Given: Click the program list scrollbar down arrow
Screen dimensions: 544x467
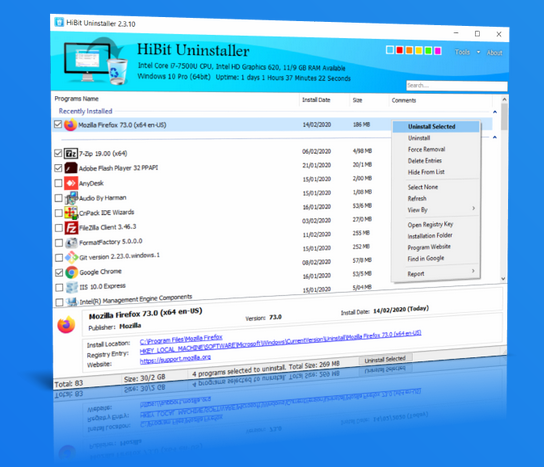Looking at the screenshot, I should point(503,279).
